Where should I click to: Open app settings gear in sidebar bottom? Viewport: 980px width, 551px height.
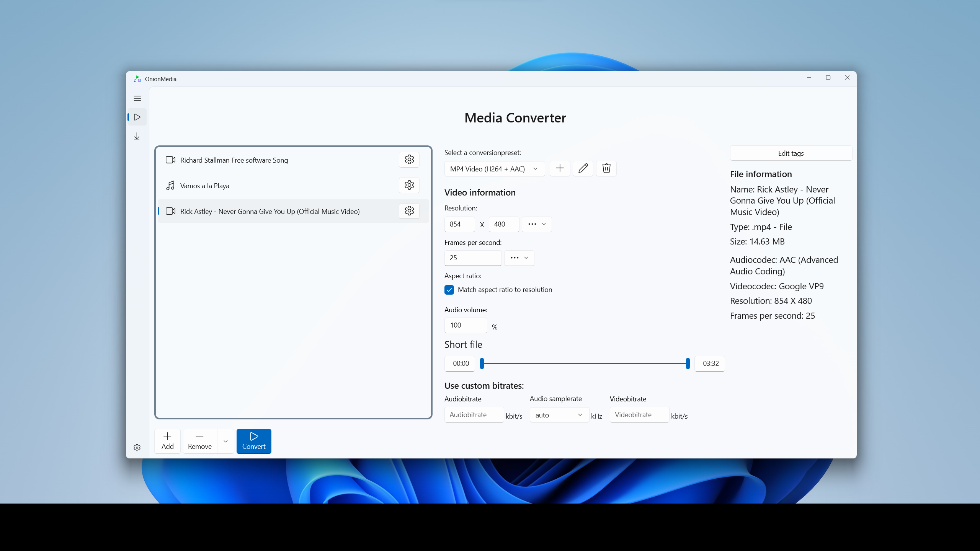tap(137, 448)
